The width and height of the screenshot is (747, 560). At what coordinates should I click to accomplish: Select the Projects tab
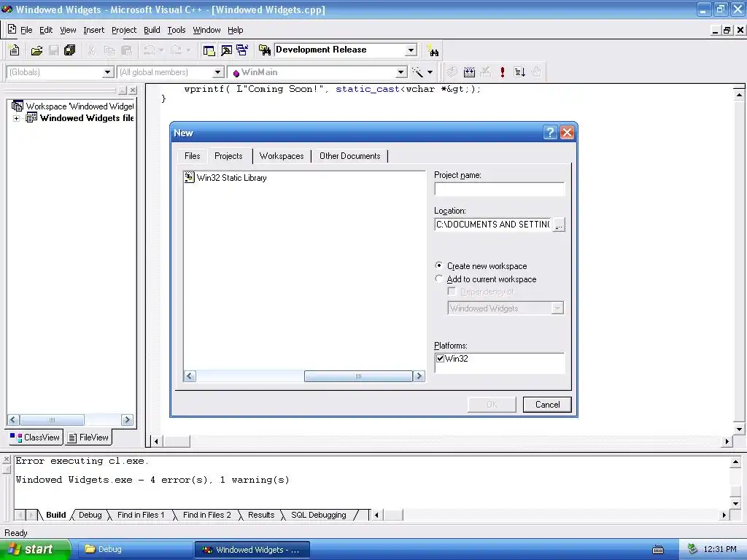228,156
